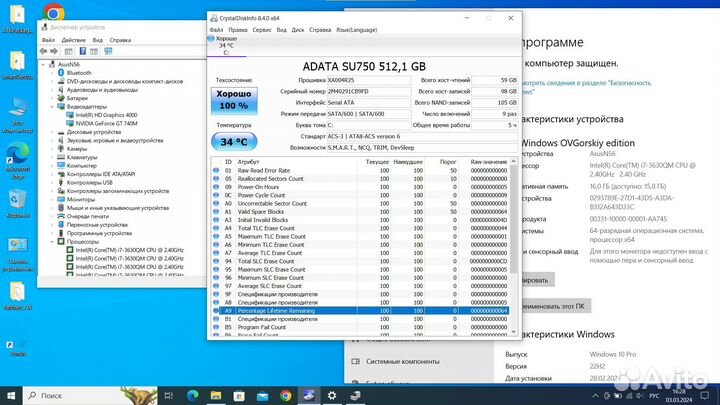Image resolution: width=720 pixels, height=405 pixels.
Task: Select Bluetooth category in Device Manager
Action: [79, 73]
